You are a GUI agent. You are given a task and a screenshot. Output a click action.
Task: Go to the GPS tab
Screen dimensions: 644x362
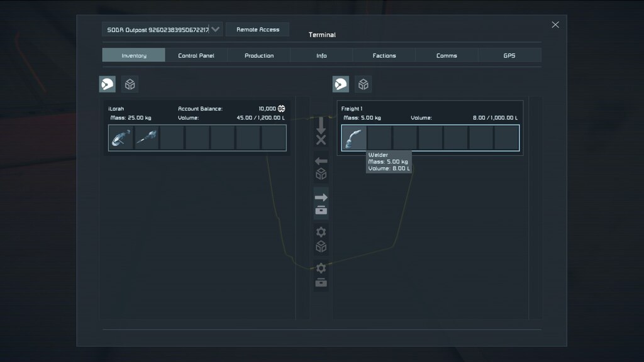509,55
